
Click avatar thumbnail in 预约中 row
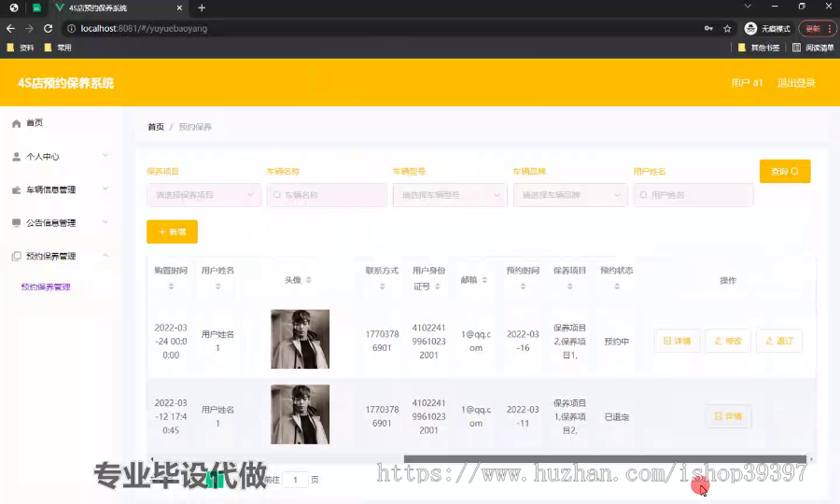tap(300, 339)
